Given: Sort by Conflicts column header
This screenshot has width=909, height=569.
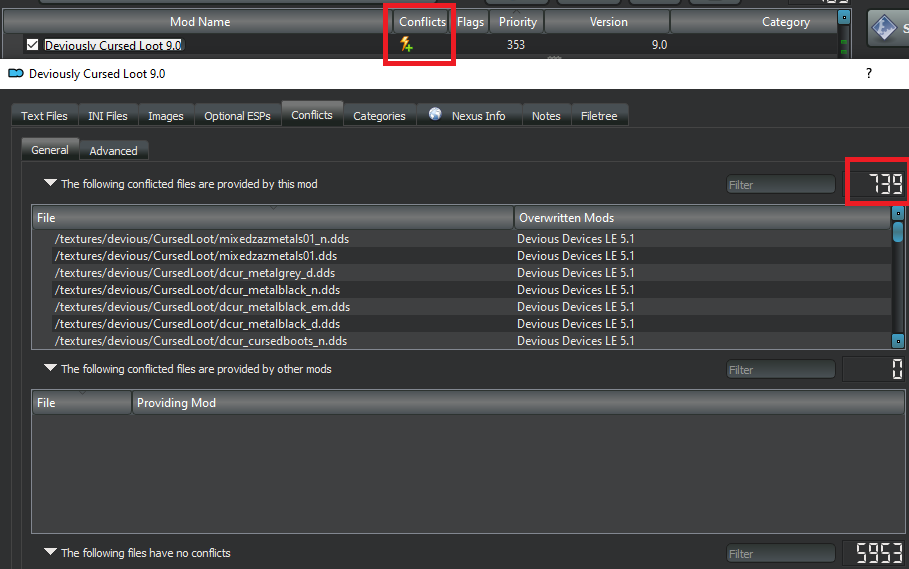Looking at the screenshot, I should [422, 22].
